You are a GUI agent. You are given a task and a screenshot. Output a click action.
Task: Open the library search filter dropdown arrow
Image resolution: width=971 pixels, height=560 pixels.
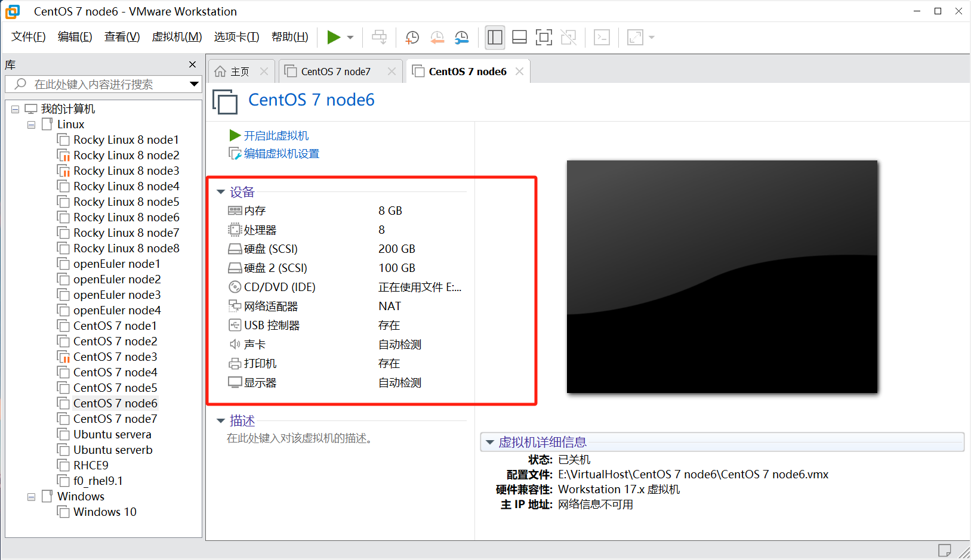point(194,84)
